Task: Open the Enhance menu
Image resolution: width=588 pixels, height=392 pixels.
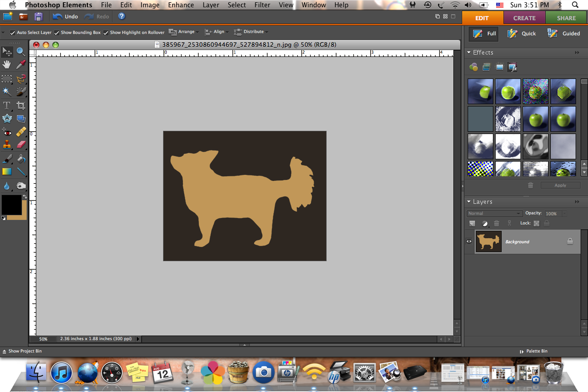Action: (181, 5)
